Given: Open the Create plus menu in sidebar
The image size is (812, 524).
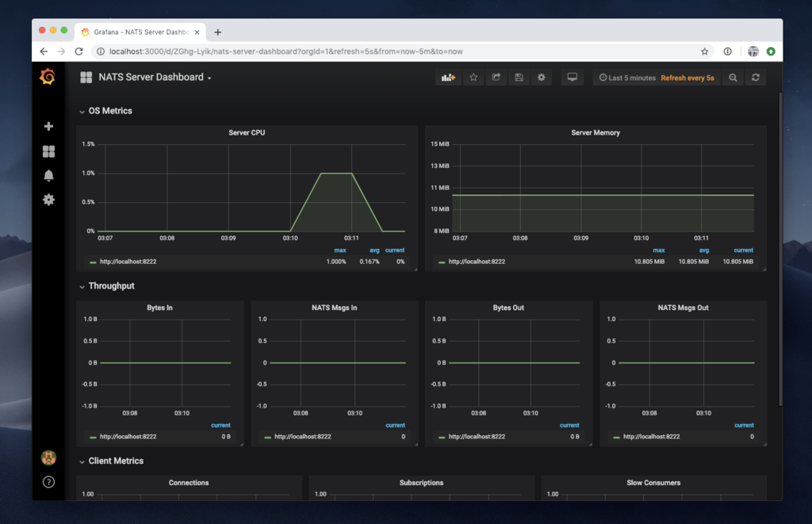Looking at the screenshot, I should [x=48, y=126].
